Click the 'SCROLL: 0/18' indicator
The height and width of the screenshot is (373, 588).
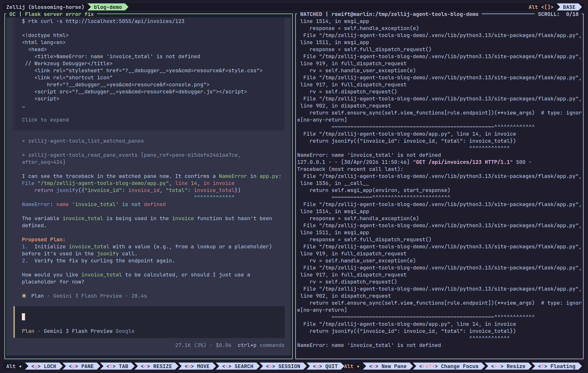tap(558, 14)
